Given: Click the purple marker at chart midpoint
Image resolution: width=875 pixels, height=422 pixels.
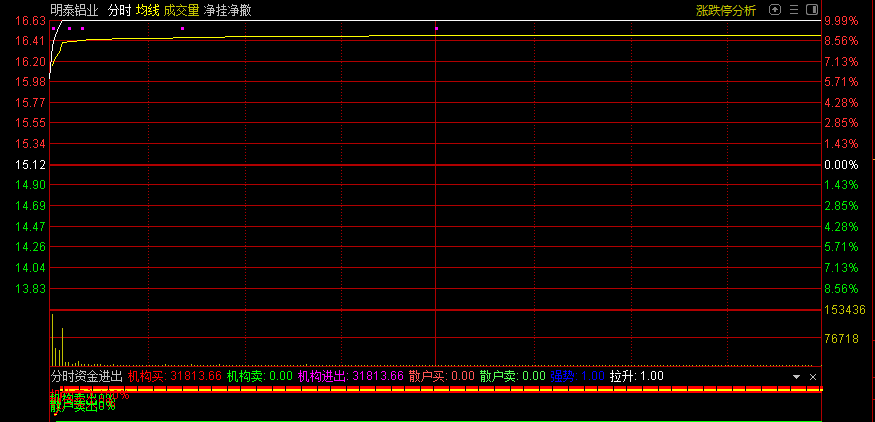Looking at the screenshot, I should [437, 28].
